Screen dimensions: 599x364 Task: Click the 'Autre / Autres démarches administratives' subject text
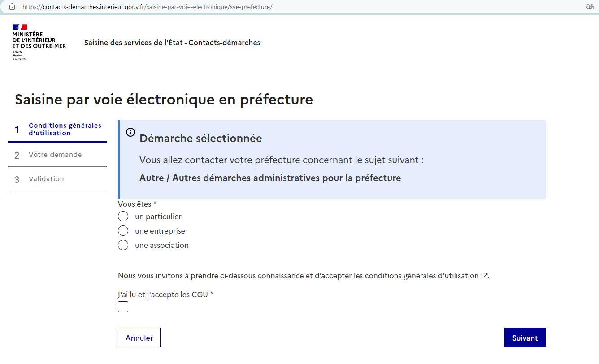point(270,178)
